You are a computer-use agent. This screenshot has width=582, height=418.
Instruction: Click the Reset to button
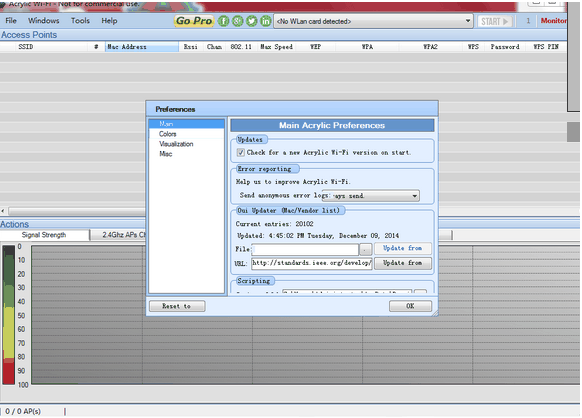pos(177,306)
